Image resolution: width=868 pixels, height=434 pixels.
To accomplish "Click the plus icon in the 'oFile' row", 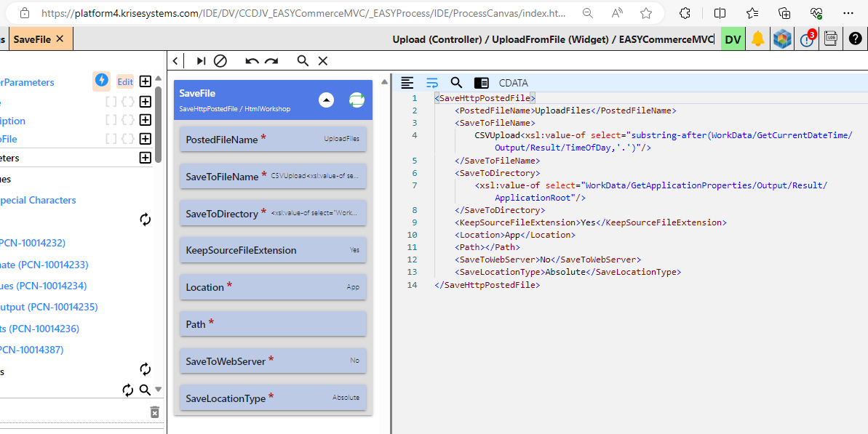I will pos(145,138).
